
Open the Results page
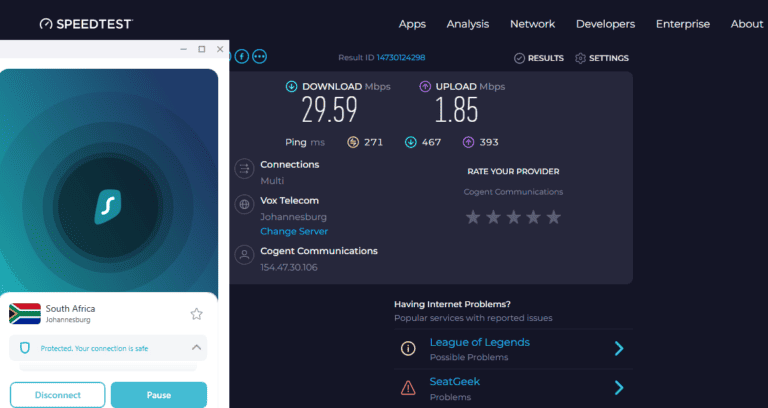coord(539,58)
